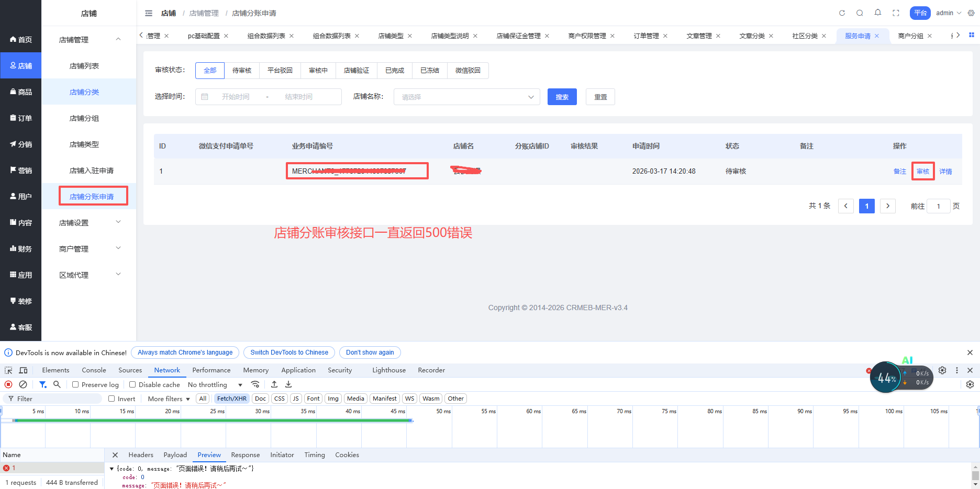Enable the Preserve log checkbox
The image size is (980, 489).
coord(75,384)
